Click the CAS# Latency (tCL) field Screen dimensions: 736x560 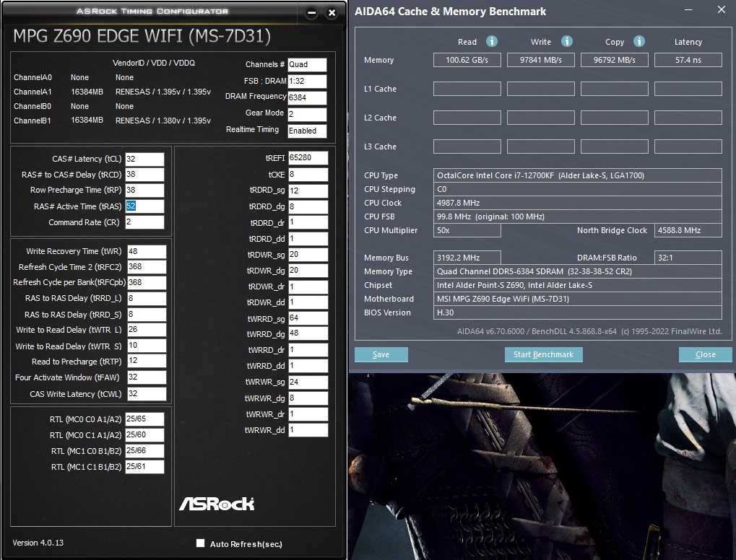[x=144, y=159]
